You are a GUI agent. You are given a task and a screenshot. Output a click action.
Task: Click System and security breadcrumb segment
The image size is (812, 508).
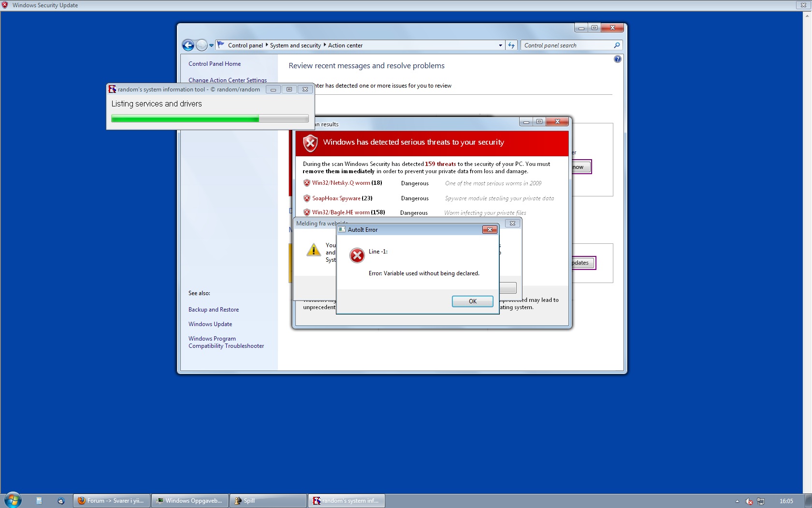[295, 45]
